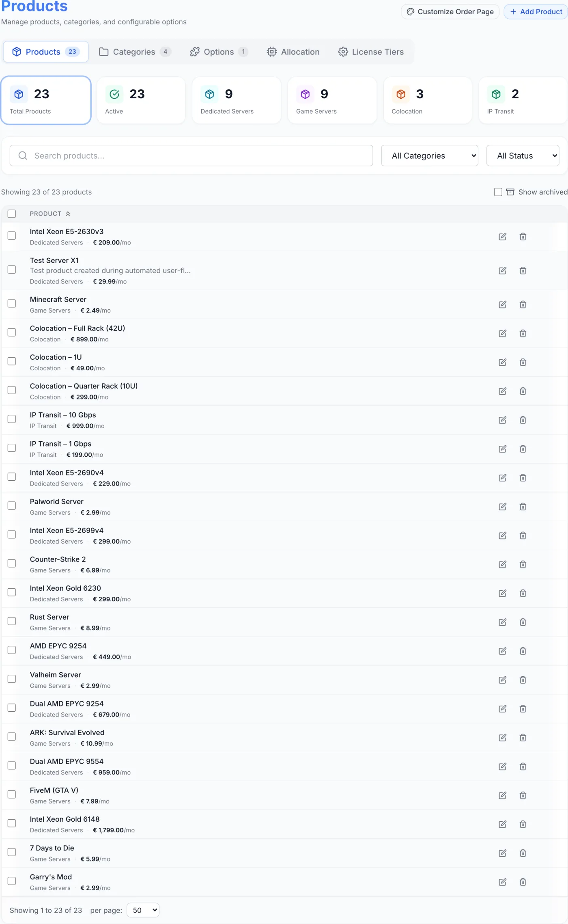Delete the Intel Xeon E5-2630v3 product

523,237
